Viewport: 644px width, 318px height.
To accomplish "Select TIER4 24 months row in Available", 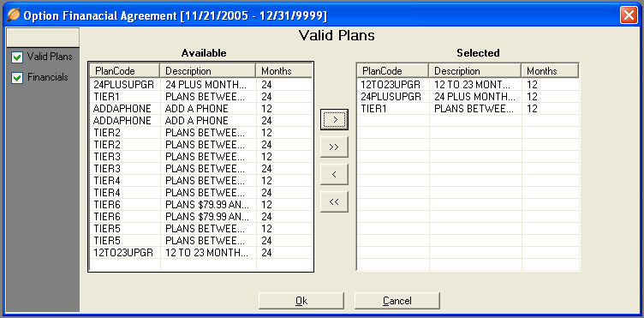I will [201, 192].
